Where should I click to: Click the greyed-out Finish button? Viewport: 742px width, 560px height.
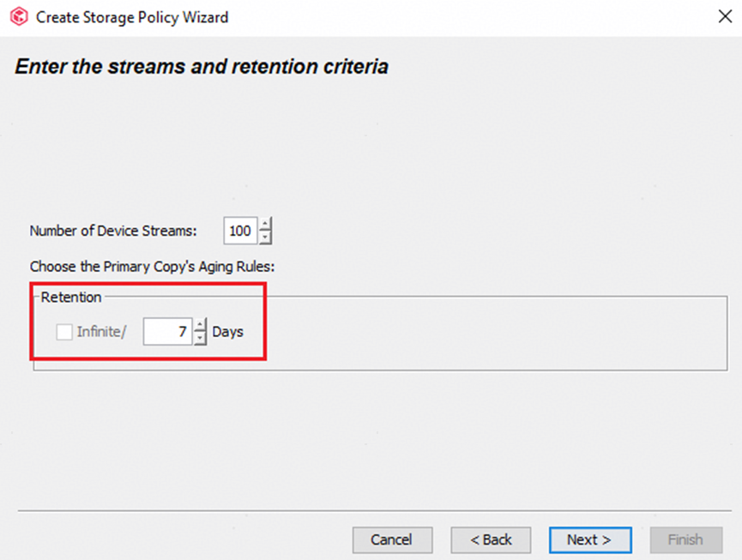click(x=685, y=539)
